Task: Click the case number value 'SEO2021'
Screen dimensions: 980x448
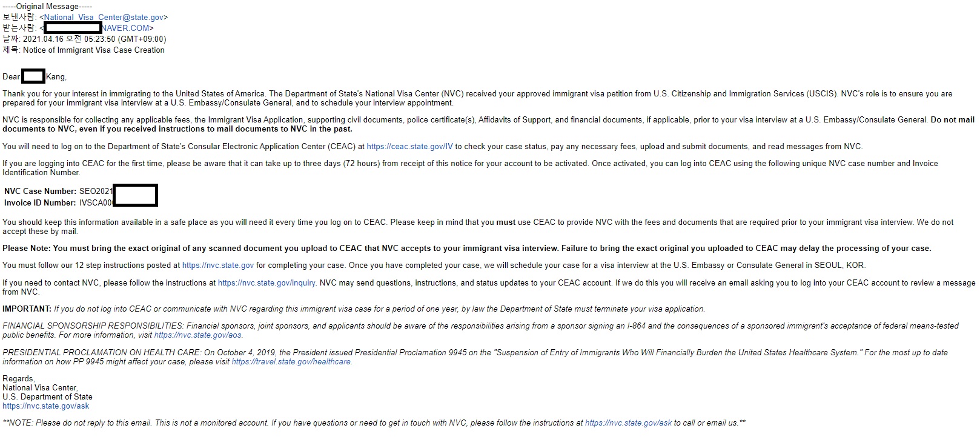Action: (96, 192)
